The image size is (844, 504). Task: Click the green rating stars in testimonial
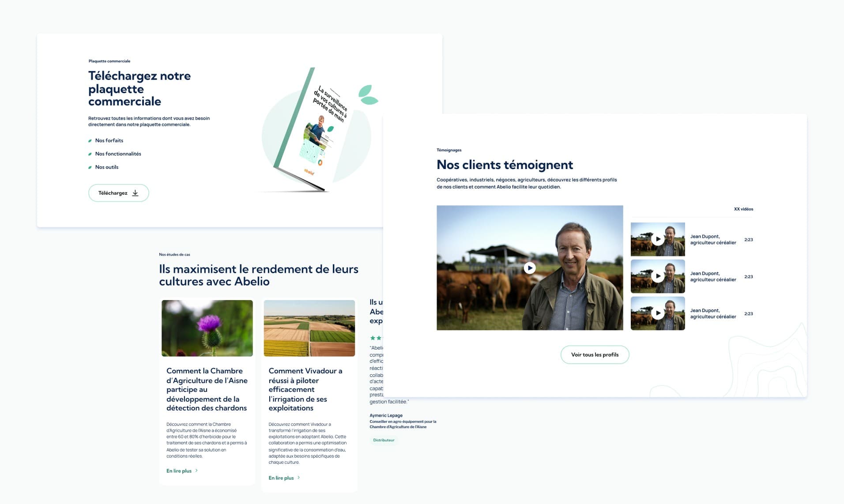[376, 338]
